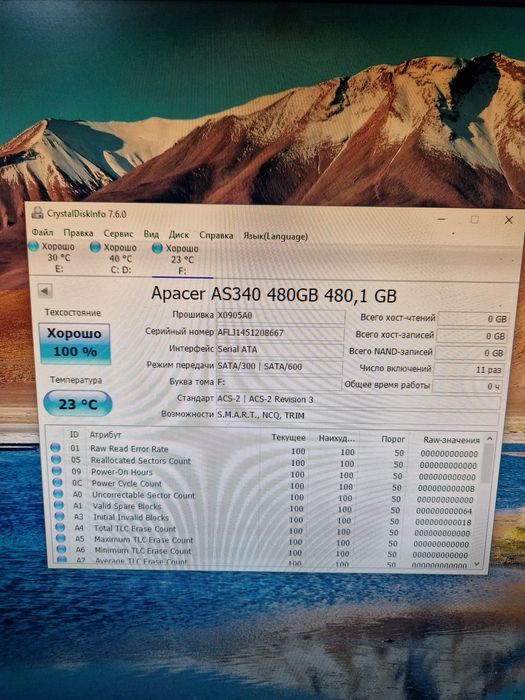
Task: Click status circle for Power-On Hours
Action: click(x=57, y=471)
